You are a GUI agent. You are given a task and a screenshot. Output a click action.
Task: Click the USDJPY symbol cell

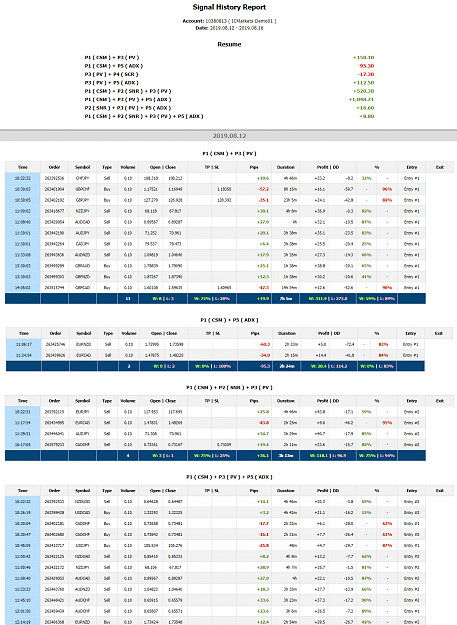point(82,545)
